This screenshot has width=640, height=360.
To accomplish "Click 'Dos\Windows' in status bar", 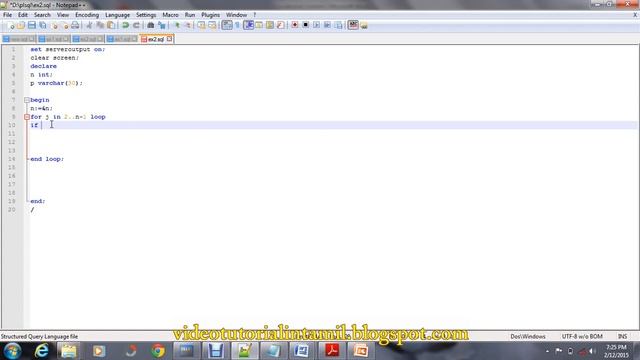I will [x=528, y=336].
